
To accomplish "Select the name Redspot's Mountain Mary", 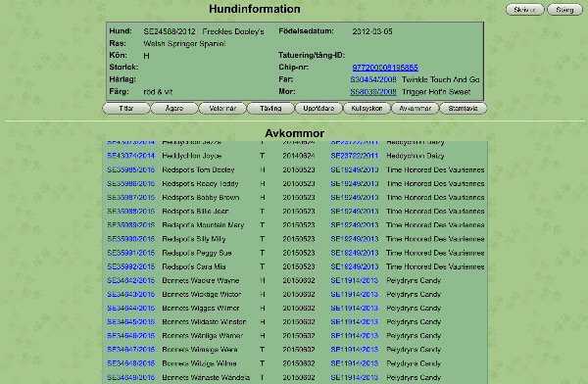I will (x=203, y=225).
